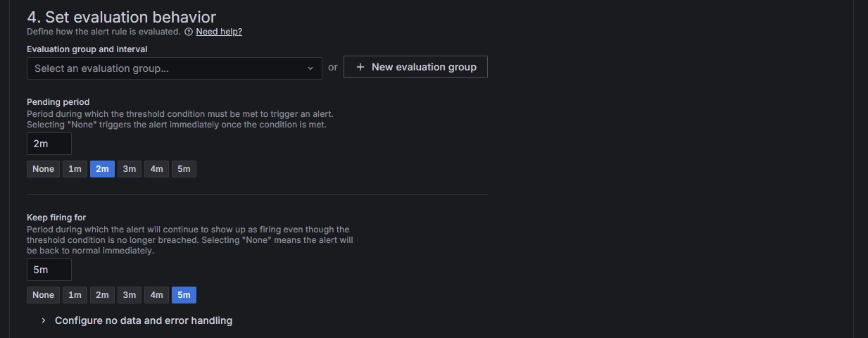Image resolution: width=868 pixels, height=338 pixels.
Task: Set Keep firing for to None
Action: click(x=43, y=295)
